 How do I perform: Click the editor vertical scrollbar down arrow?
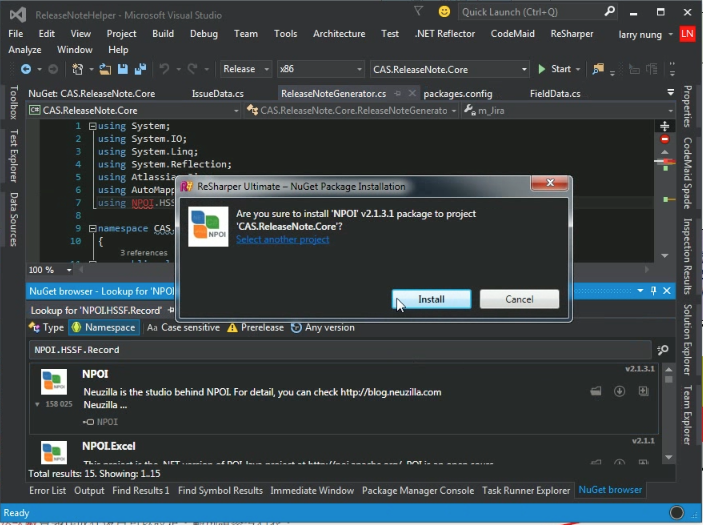664,256
